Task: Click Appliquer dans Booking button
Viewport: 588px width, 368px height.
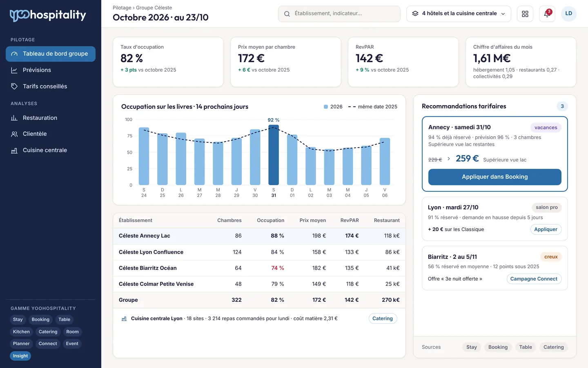Action: pos(495,177)
